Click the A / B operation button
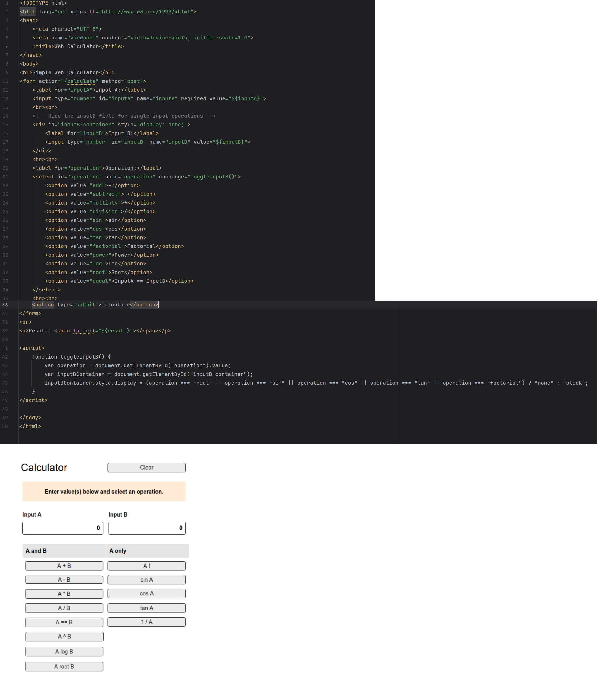The width and height of the screenshot is (599, 700). pyautogui.click(x=64, y=608)
